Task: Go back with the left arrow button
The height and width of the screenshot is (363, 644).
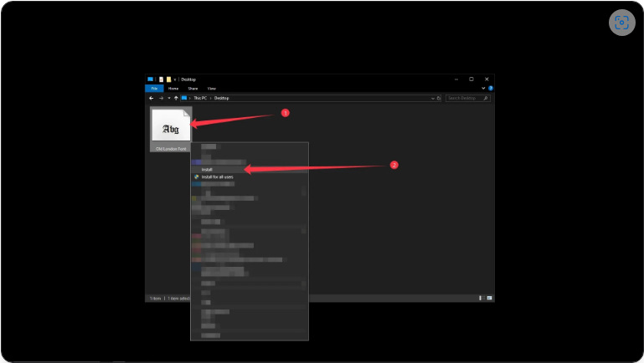Action: pos(151,98)
